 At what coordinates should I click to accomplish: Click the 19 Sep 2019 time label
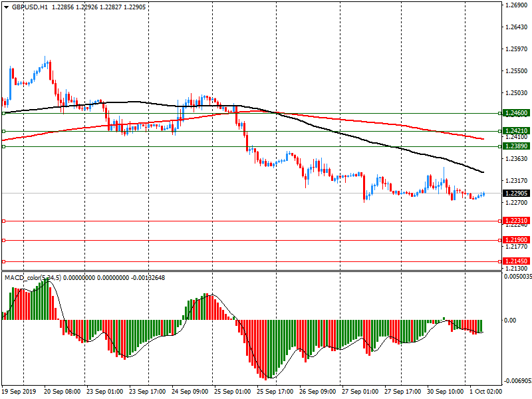coord(19,392)
